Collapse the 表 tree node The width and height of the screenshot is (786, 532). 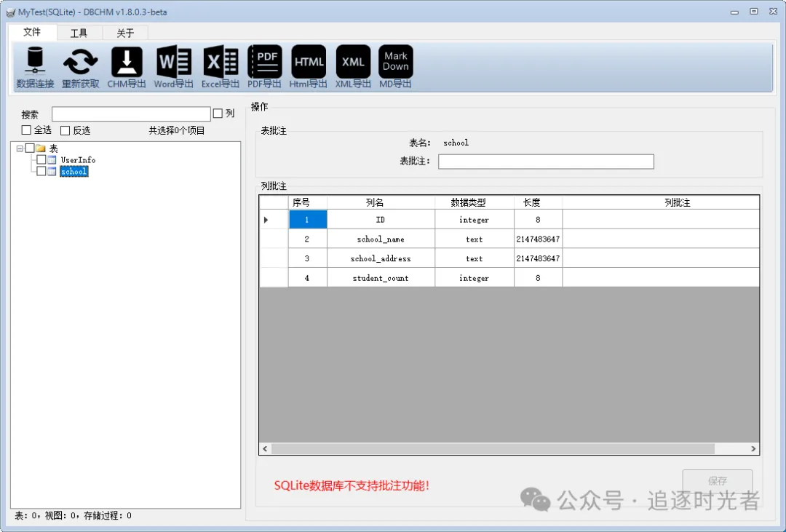pos(20,148)
